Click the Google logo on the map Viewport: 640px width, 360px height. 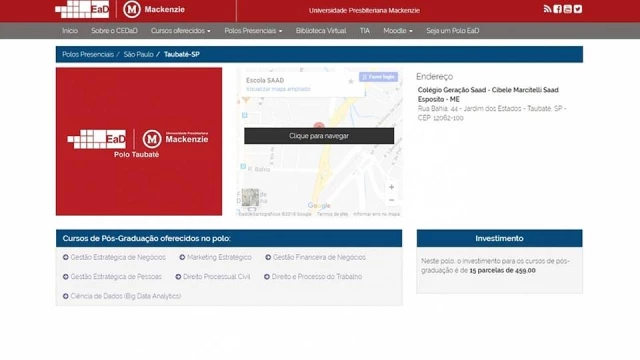pos(319,206)
